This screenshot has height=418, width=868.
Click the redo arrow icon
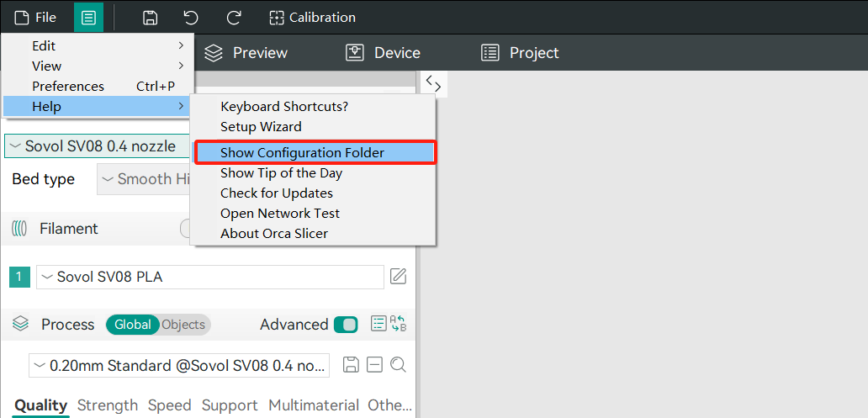(234, 18)
